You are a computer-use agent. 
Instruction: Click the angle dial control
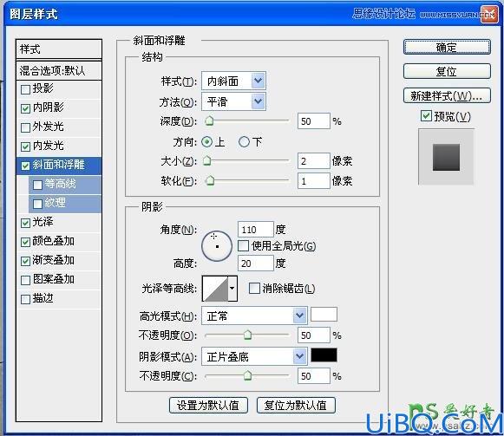click(x=217, y=246)
